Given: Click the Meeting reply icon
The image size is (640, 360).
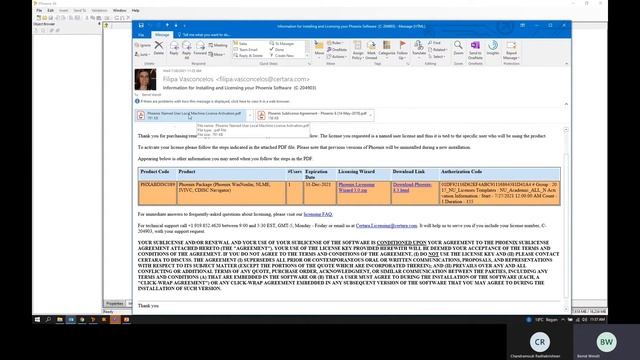Looking at the screenshot, I should (x=218, y=45).
